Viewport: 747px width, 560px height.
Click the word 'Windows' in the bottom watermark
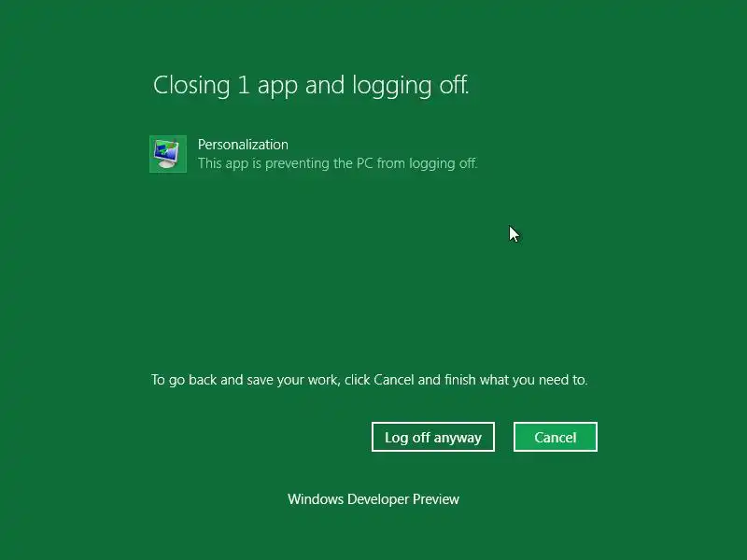[315, 499]
